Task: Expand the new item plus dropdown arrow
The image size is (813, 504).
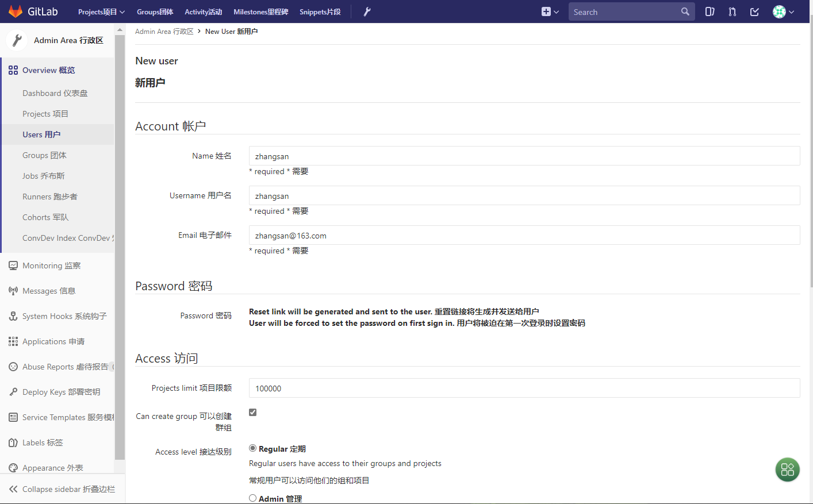Action: (556, 12)
